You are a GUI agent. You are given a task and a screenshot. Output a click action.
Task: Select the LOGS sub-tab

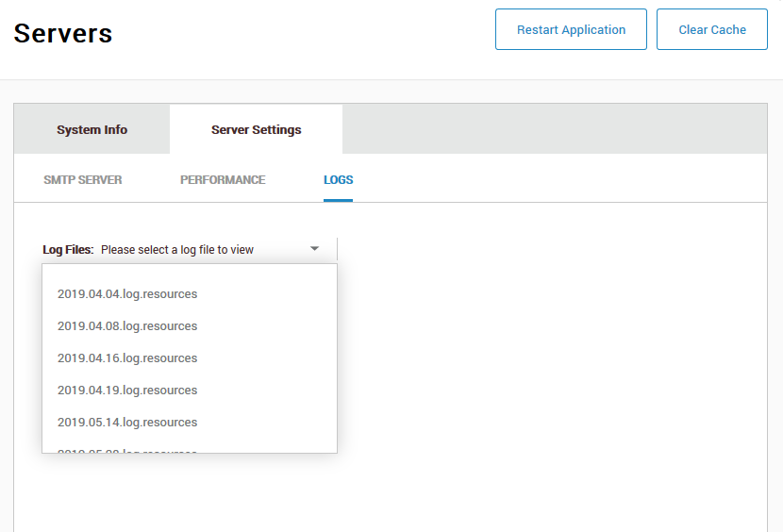338,180
